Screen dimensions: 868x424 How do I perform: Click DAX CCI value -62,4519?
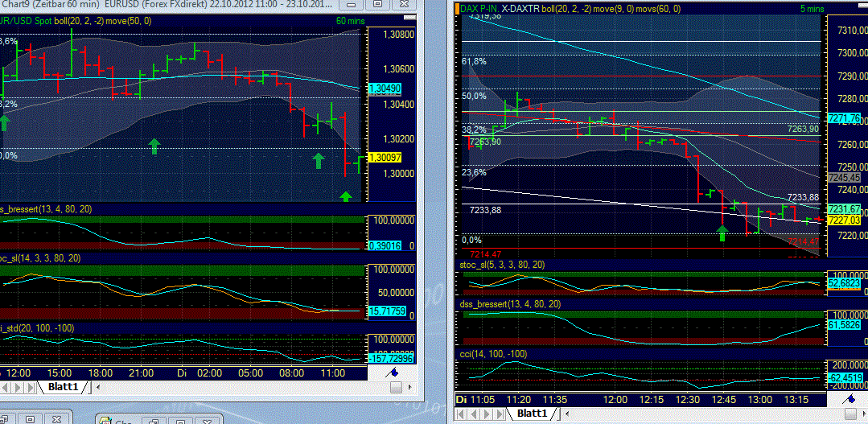click(x=847, y=379)
